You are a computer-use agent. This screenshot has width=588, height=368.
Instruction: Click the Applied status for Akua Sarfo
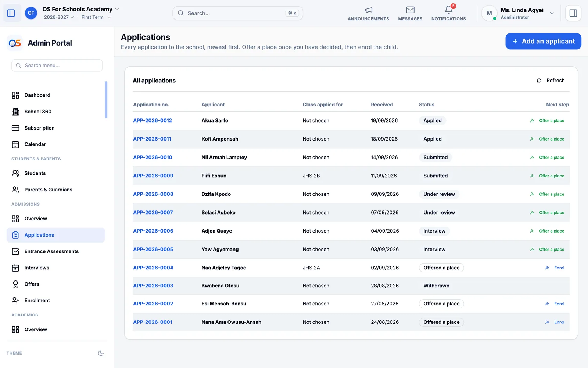pyautogui.click(x=433, y=121)
